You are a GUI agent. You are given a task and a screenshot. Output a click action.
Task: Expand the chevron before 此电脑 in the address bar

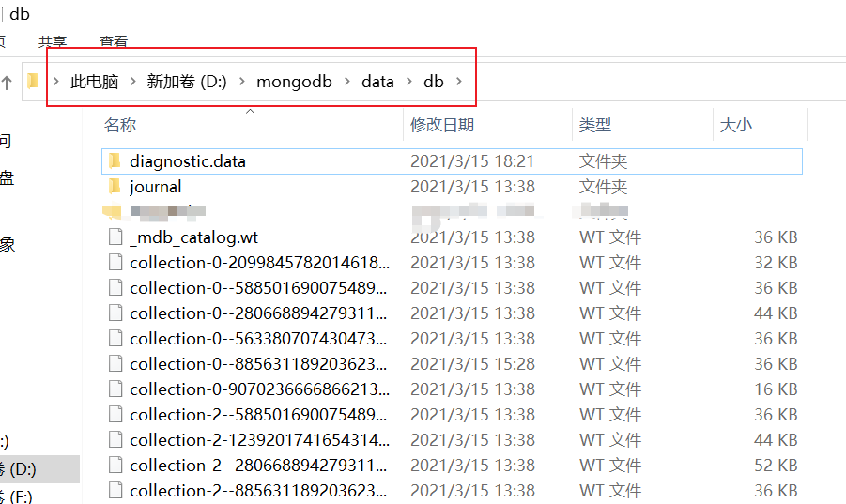(x=56, y=82)
